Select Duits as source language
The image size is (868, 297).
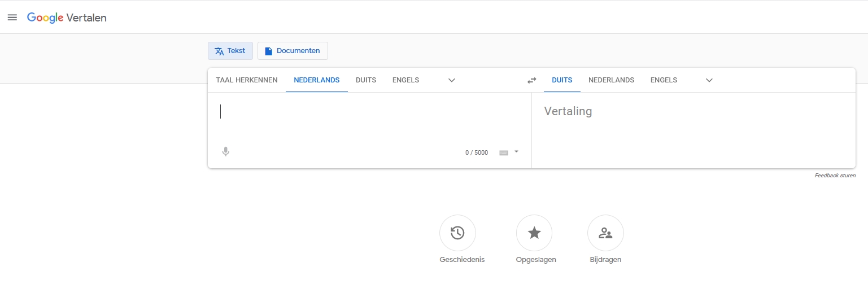[x=366, y=80]
